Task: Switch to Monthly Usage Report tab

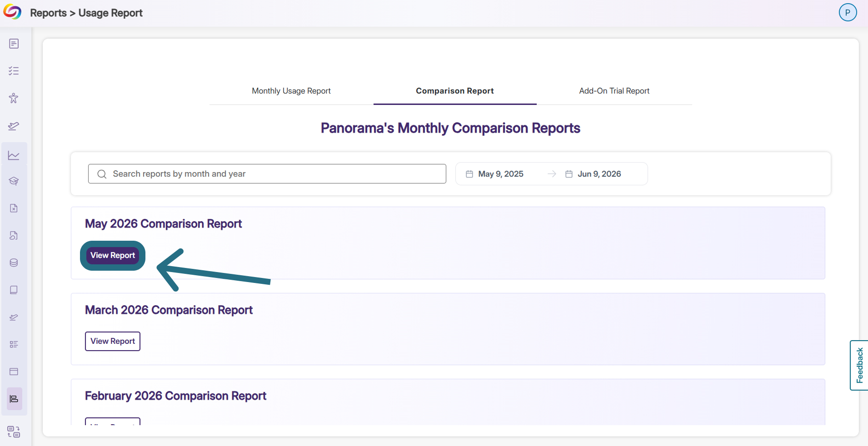Action: (x=291, y=91)
